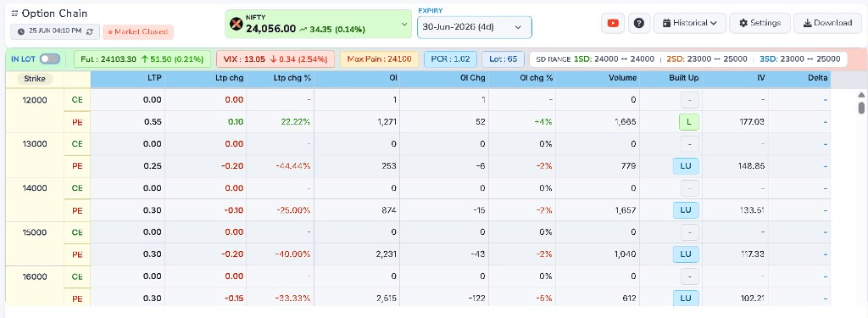The width and height of the screenshot is (868, 318).
Task: Sort by the Volume column header
Action: (623, 79)
